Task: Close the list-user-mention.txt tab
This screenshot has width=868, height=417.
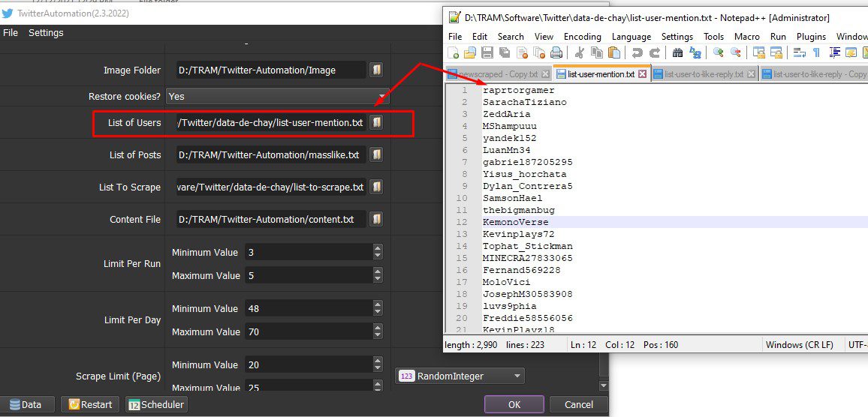Action: [642, 73]
